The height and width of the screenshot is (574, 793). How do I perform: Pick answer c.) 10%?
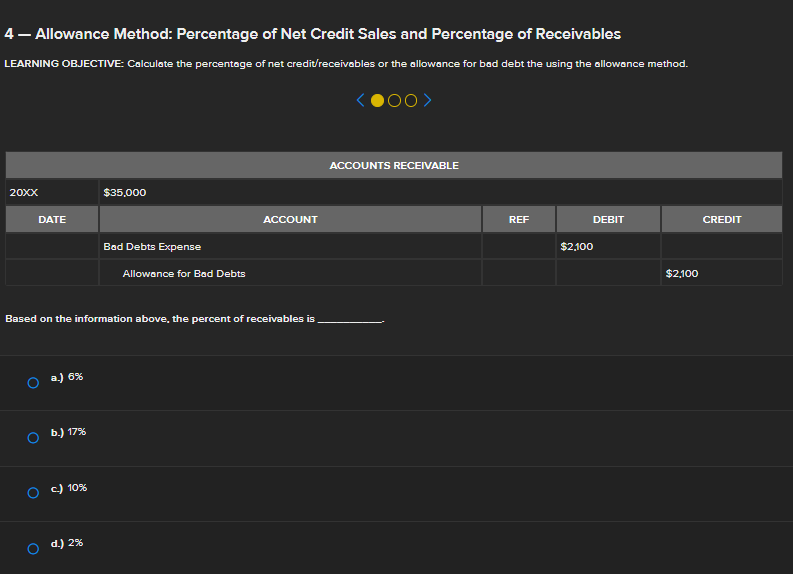[x=33, y=492]
